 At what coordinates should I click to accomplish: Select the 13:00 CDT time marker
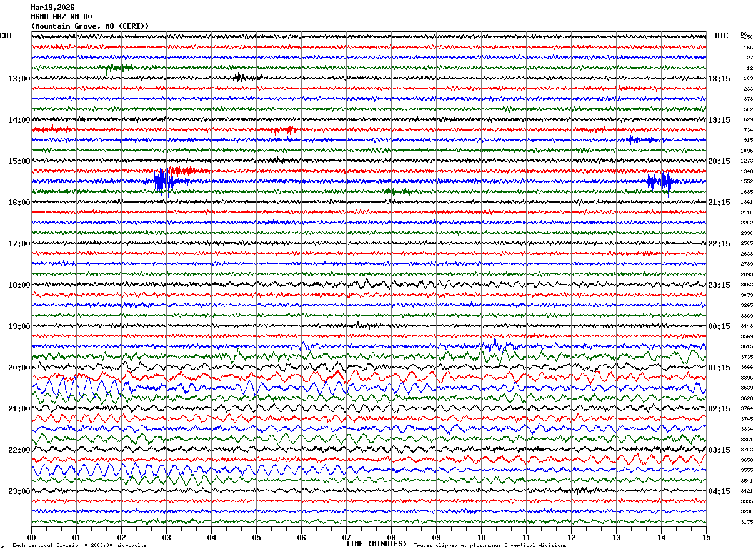pos(19,79)
